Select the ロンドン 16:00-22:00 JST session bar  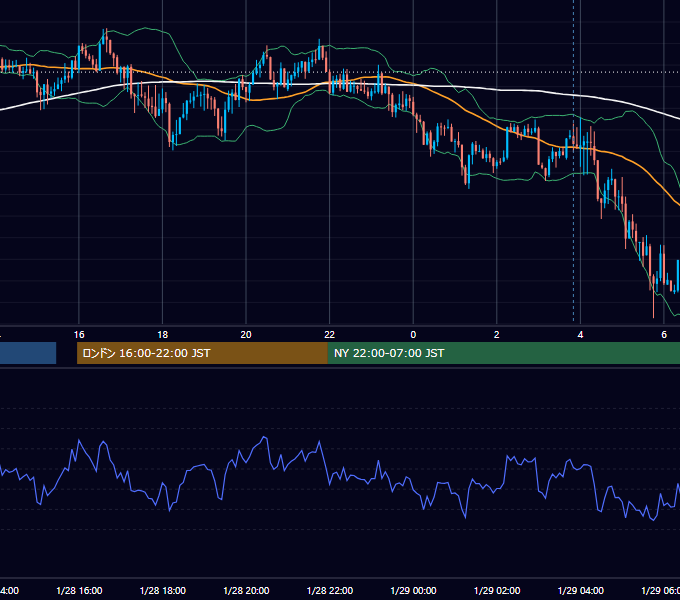pos(202,353)
